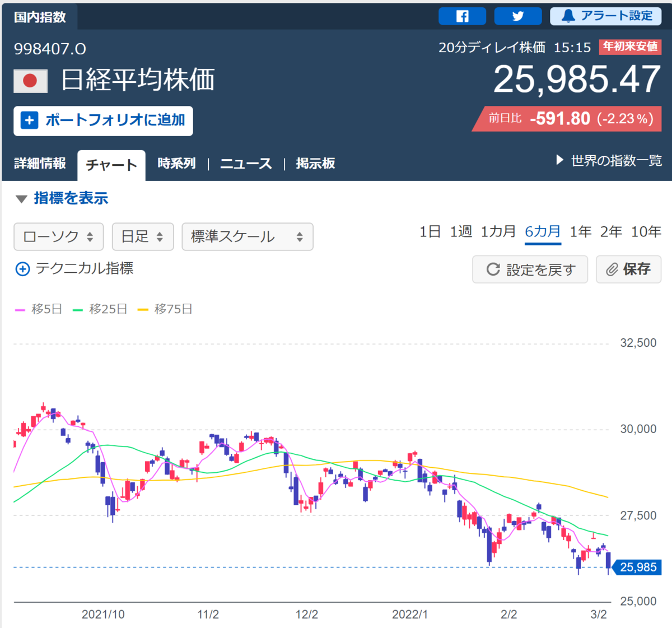Select the 1週 range
The height and width of the screenshot is (628, 672).
click(x=461, y=231)
